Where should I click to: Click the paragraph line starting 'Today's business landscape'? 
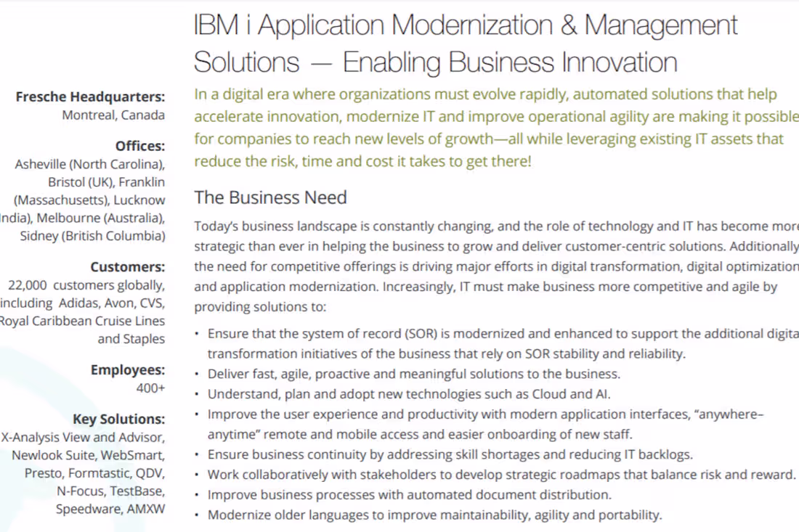coord(496,226)
